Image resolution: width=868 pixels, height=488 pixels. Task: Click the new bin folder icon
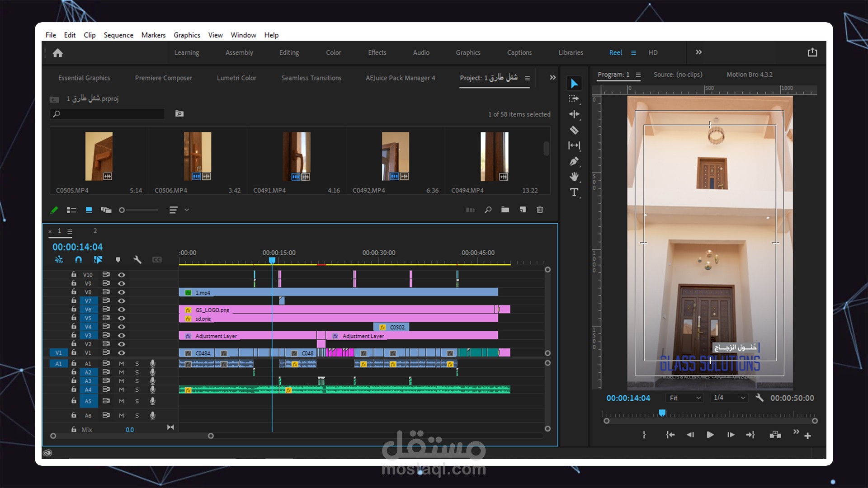point(505,210)
